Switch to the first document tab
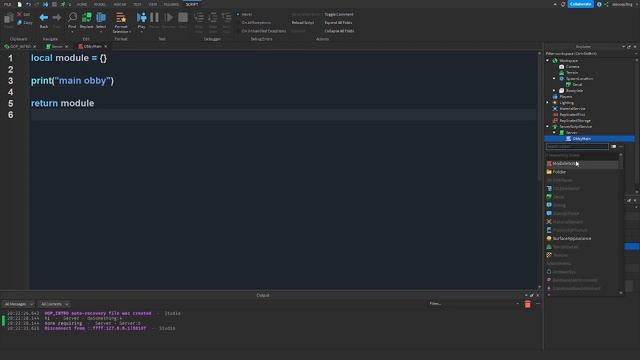This screenshot has width=640, height=360. point(20,47)
